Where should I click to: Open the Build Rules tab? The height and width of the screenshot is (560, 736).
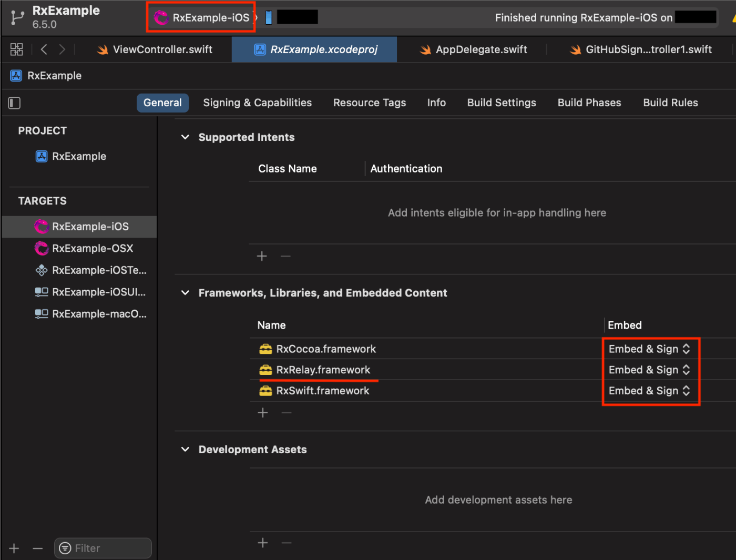[x=670, y=103]
